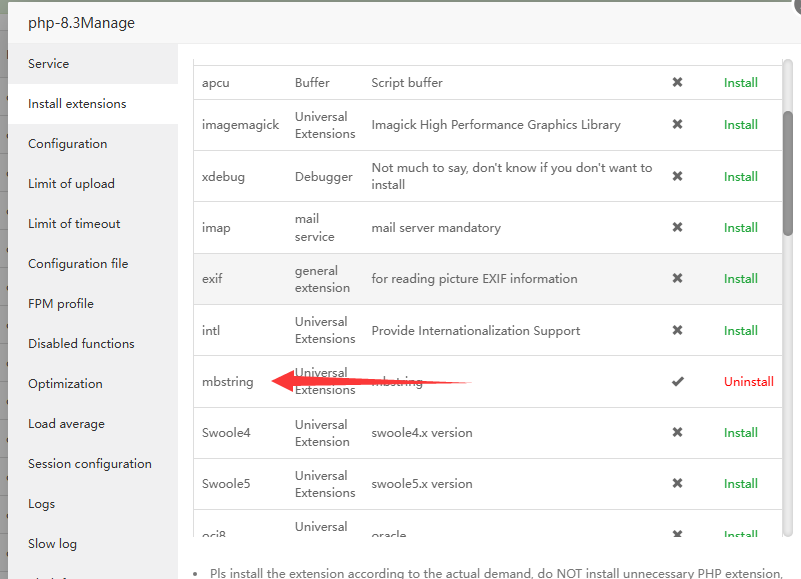Open the Configuration file section

click(x=78, y=264)
